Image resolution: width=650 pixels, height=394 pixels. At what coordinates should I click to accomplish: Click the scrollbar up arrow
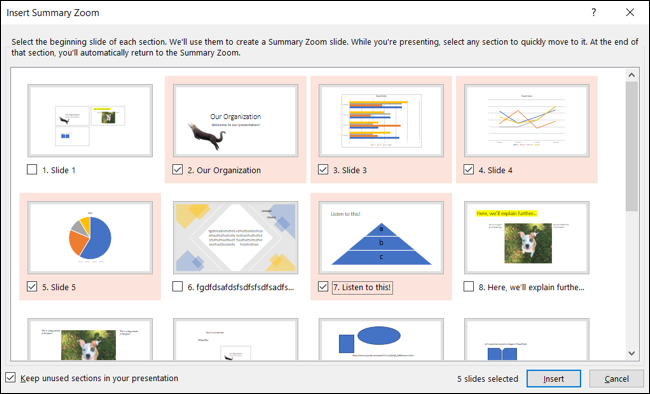pos(631,75)
